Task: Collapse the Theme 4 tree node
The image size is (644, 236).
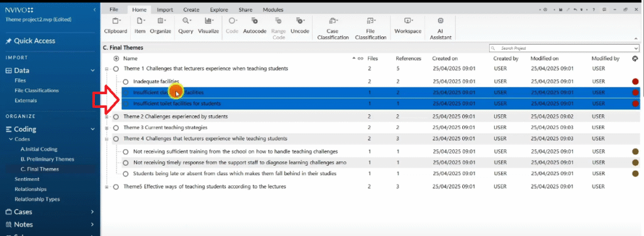Action: click(x=107, y=139)
